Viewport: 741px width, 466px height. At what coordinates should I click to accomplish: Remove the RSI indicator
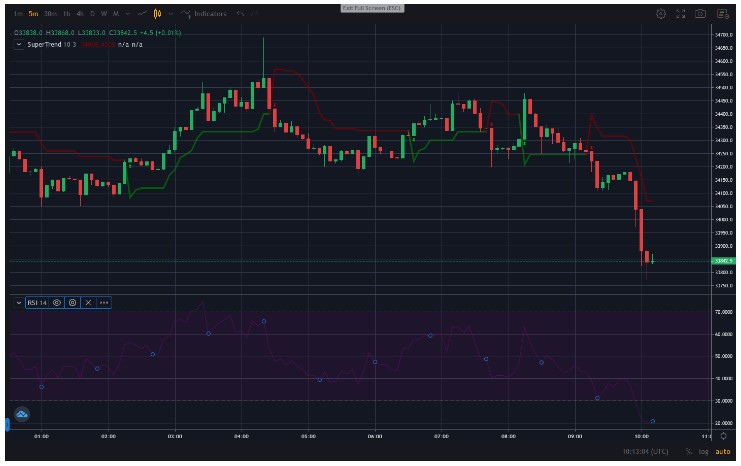[x=88, y=302]
